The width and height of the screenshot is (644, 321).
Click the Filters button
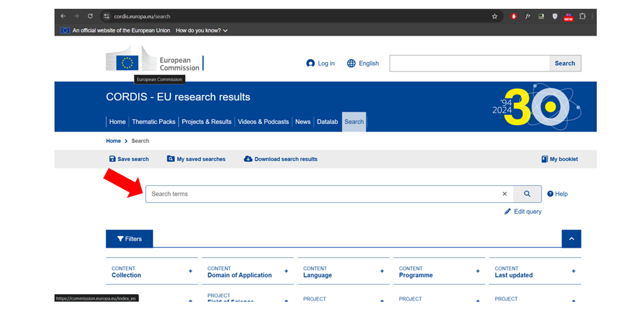pos(130,239)
